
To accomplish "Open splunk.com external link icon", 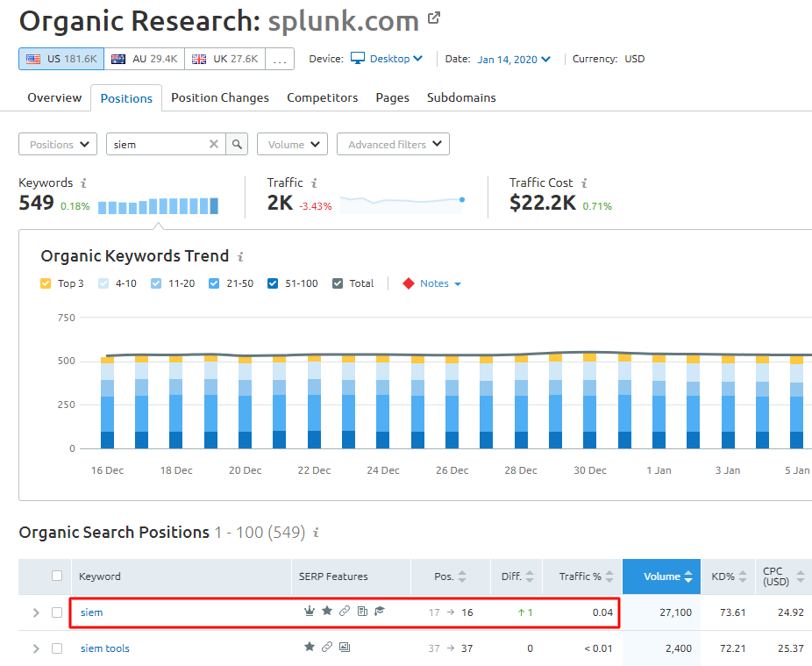I will tap(434, 18).
